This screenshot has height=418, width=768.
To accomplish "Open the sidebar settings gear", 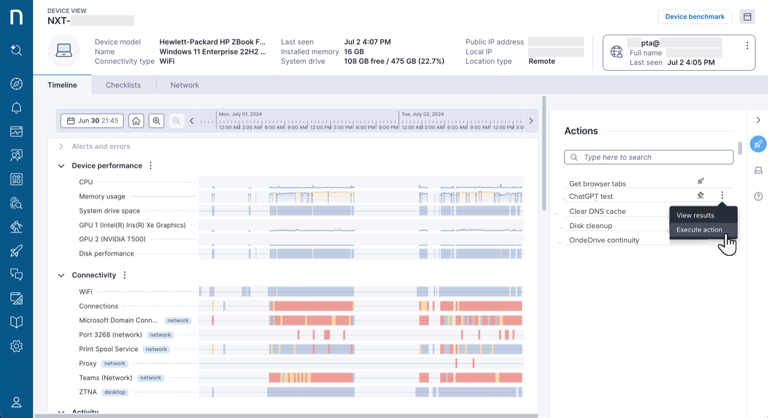I will pos(16,346).
